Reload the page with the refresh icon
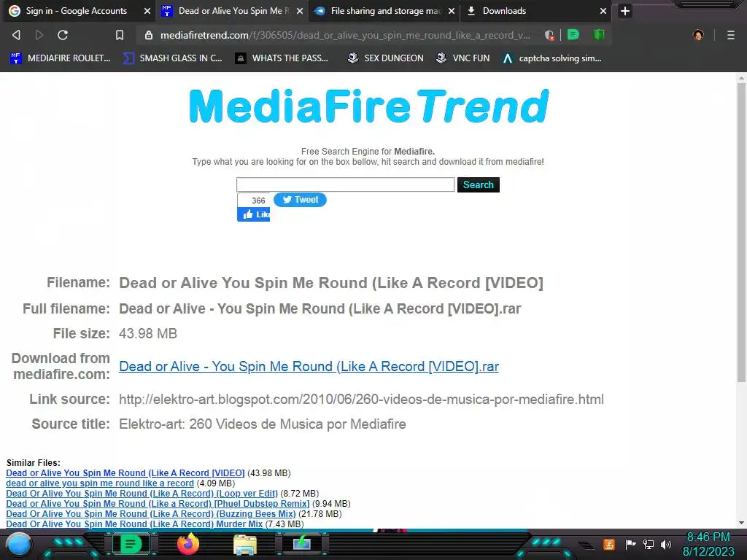This screenshot has width=747, height=560. point(63,35)
